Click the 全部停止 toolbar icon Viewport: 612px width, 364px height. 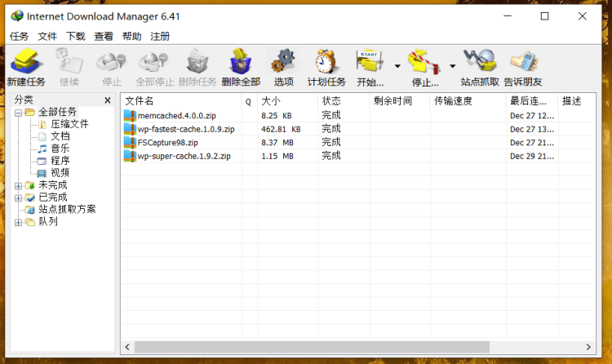pos(154,61)
